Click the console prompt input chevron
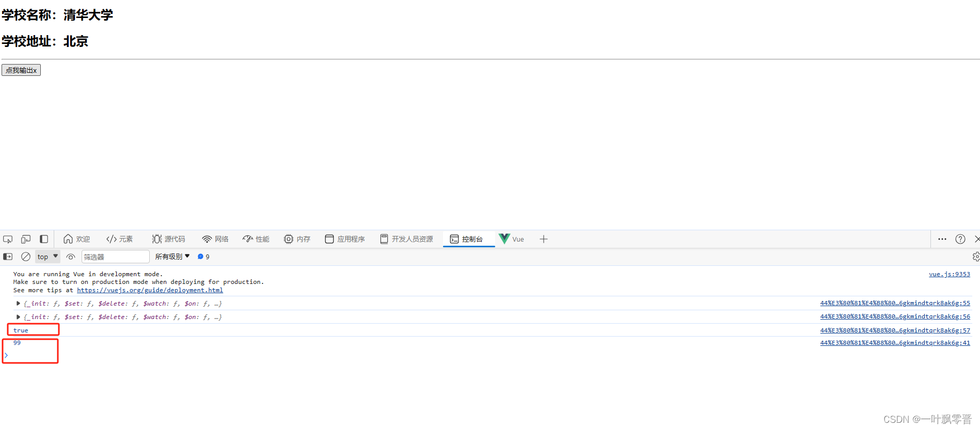The height and width of the screenshot is (429, 980). tap(6, 355)
